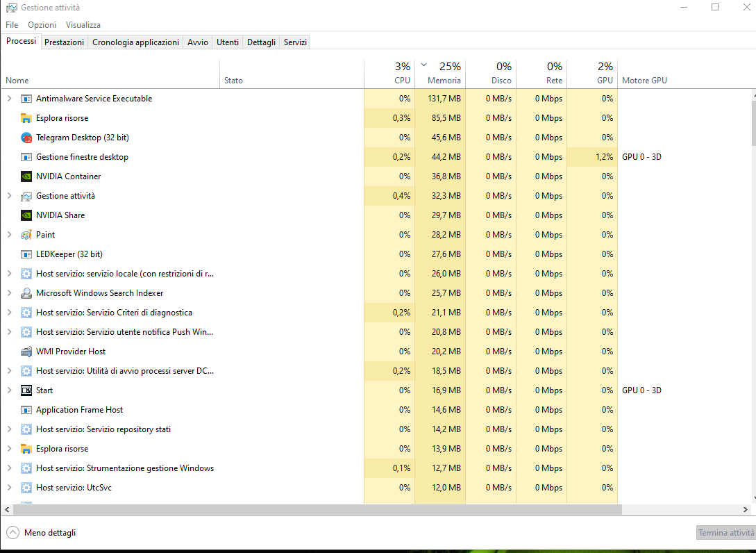Switch to the Prestazioni tab
The image size is (756, 553).
(64, 42)
